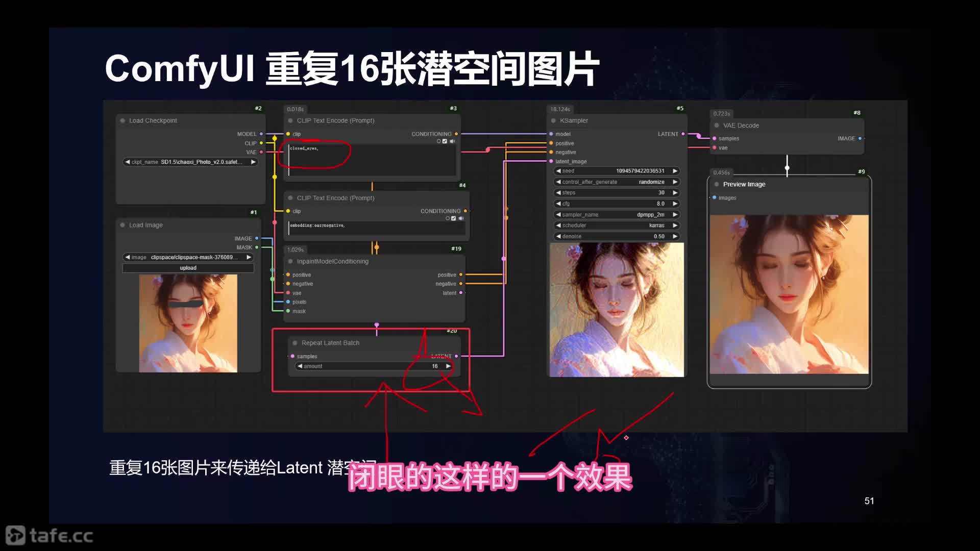Toggle the checkbox in node #4 CLIP Text Encode
Screen dimensions: 980x551
454,218
